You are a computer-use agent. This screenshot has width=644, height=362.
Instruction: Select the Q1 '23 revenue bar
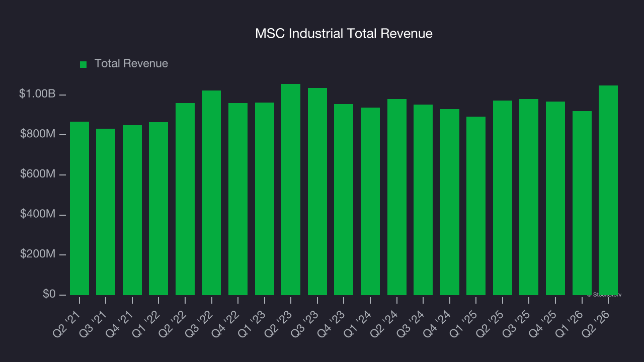pyautogui.click(x=265, y=199)
